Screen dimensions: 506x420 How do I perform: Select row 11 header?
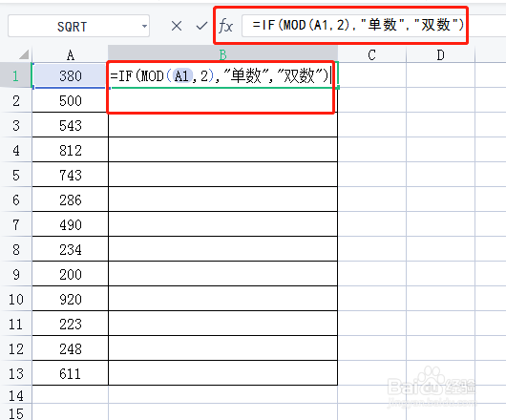[x=16, y=324]
